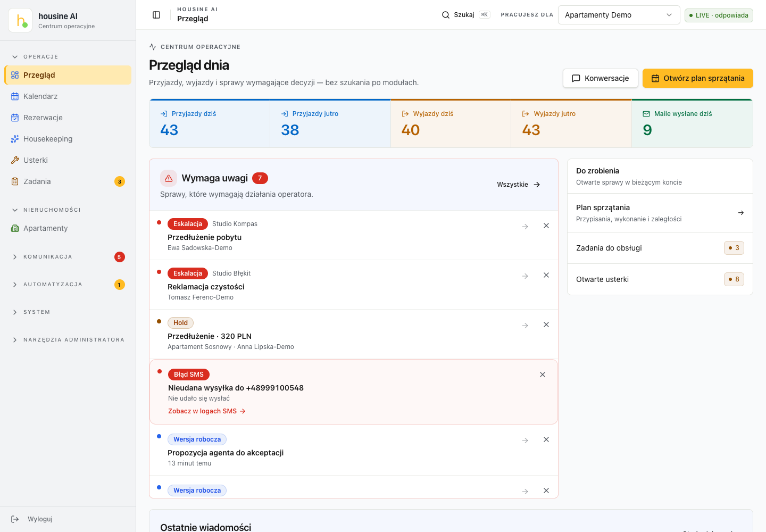Open Zadania in the sidebar

click(68, 181)
